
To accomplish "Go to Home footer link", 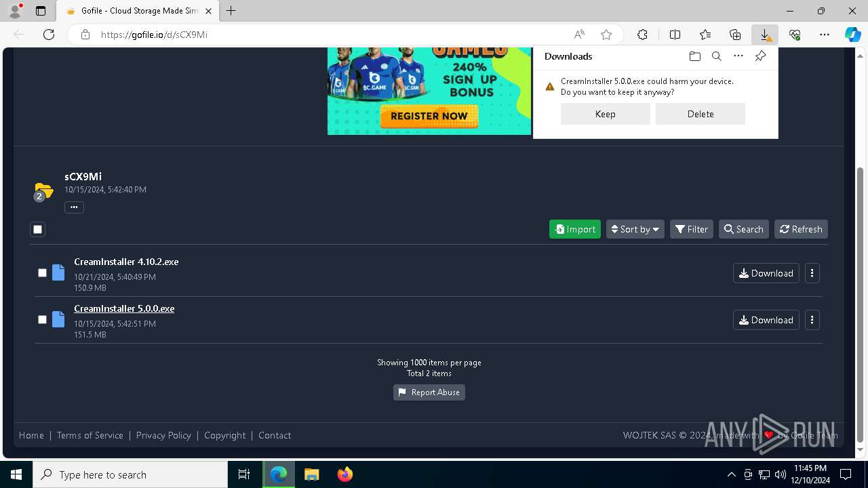I will tap(31, 435).
